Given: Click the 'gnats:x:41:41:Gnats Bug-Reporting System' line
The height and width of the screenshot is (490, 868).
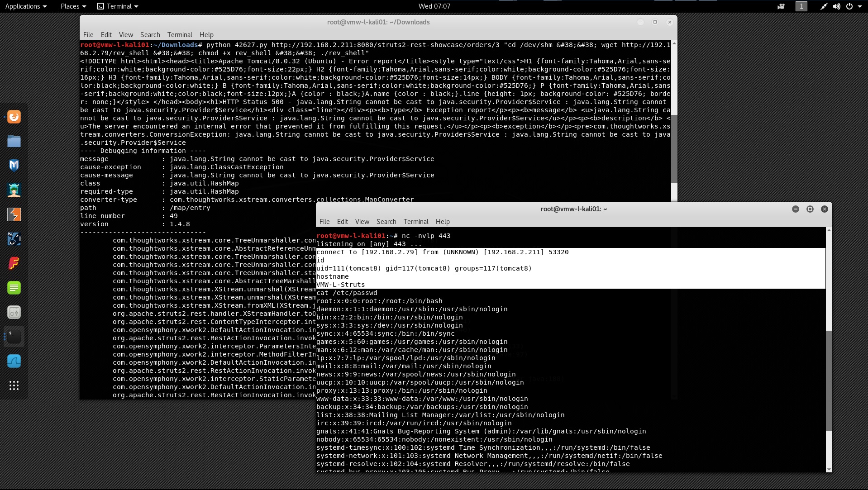Looking at the screenshot, I should [481, 431].
